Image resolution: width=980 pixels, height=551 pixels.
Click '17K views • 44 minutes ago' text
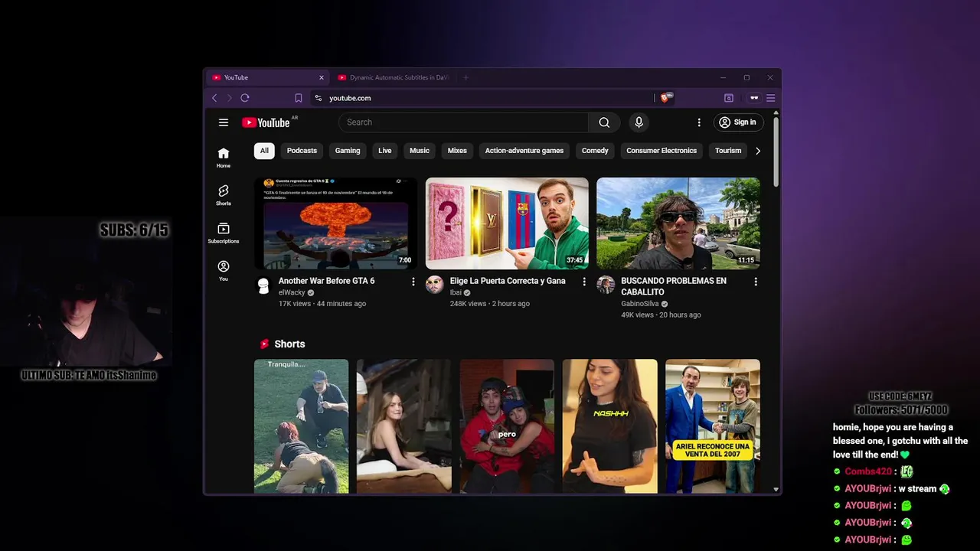tap(322, 304)
